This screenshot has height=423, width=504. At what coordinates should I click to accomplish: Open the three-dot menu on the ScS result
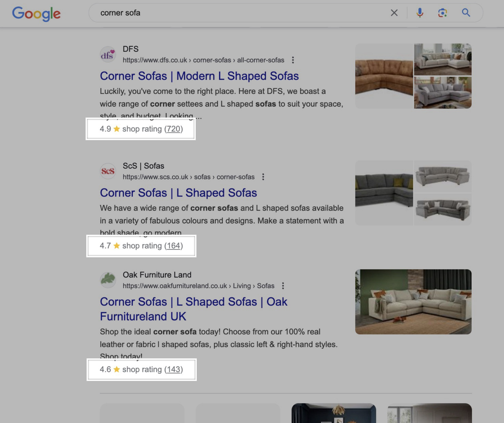click(263, 176)
